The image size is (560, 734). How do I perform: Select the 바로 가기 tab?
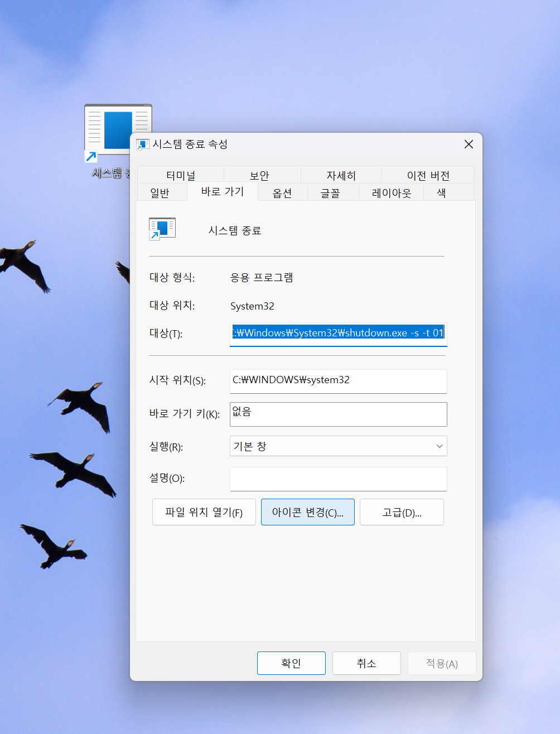click(x=222, y=192)
